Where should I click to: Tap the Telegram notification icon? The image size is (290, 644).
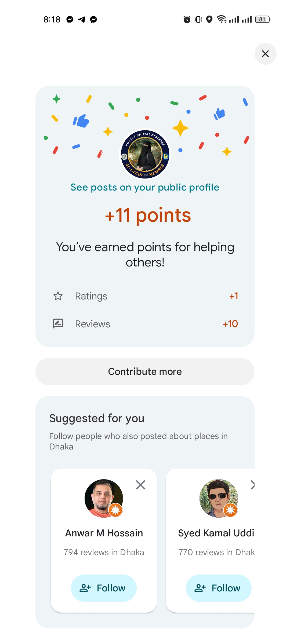coord(82,19)
